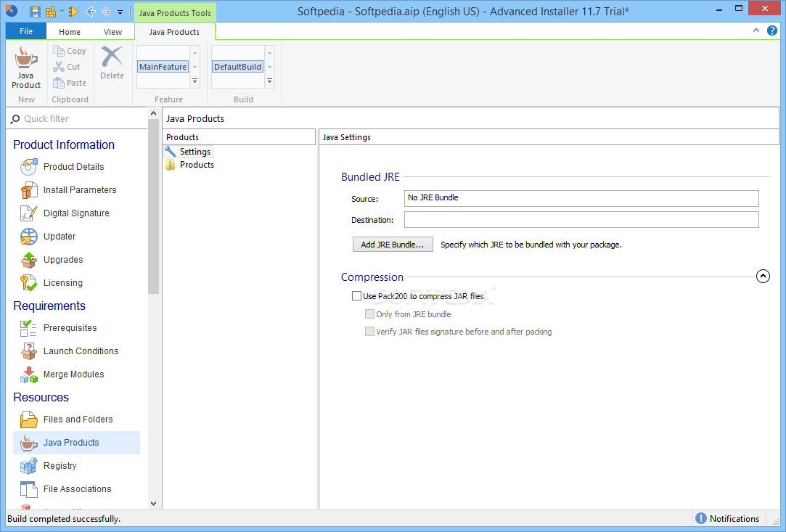Click the Save icon in quick access toolbar
This screenshot has height=532, width=786.
[35, 12]
